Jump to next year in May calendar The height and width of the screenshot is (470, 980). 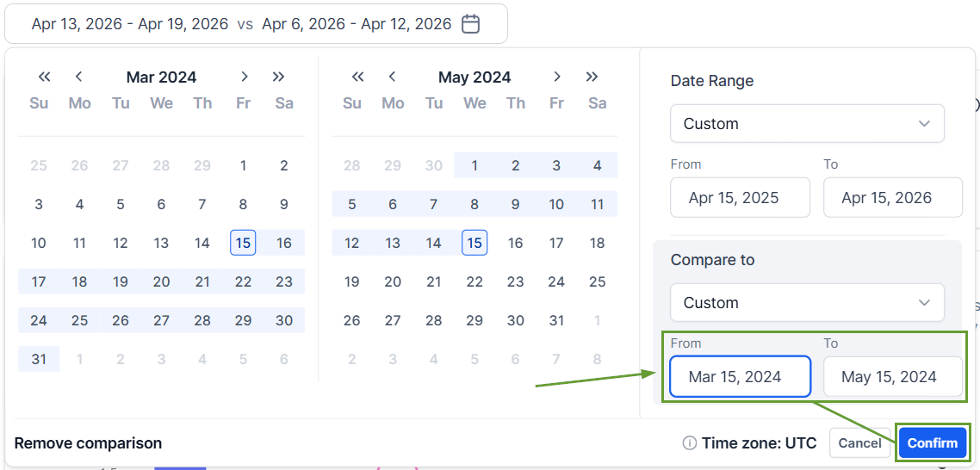[x=592, y=77]
